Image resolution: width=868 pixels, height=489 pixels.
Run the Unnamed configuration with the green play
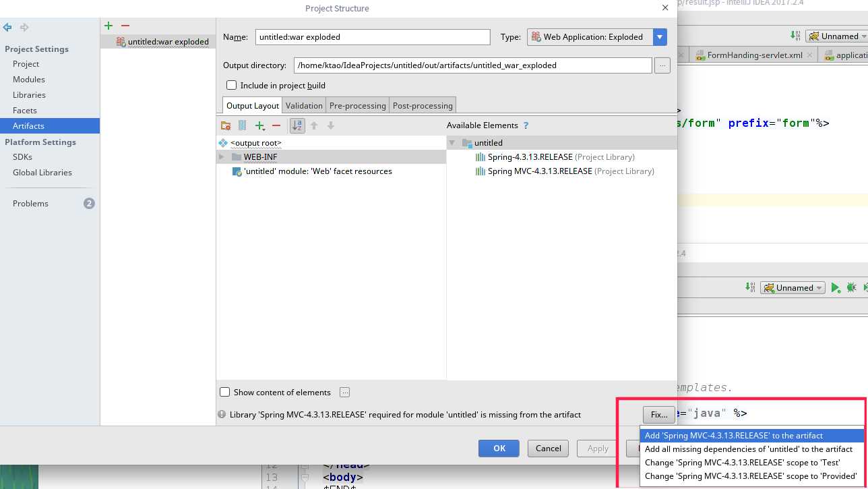coord(835,287)
